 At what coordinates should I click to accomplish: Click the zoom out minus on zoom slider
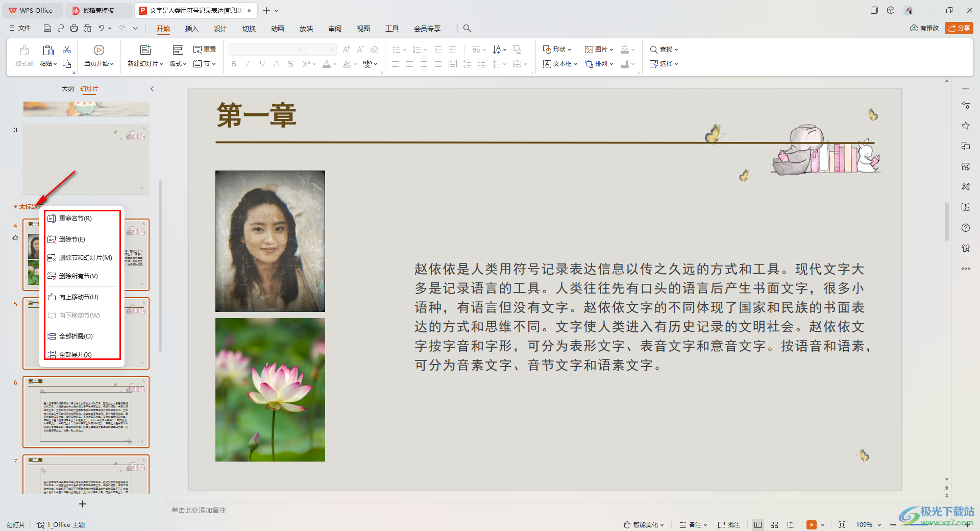[893, 525]
